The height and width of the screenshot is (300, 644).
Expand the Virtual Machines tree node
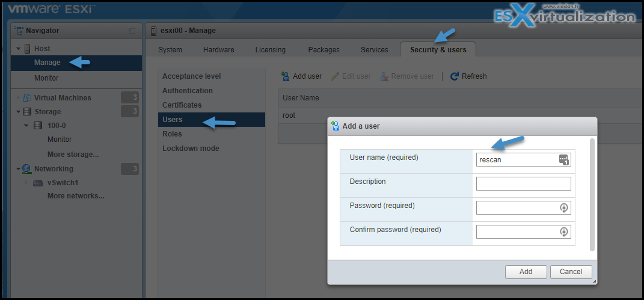click(18, 97)
